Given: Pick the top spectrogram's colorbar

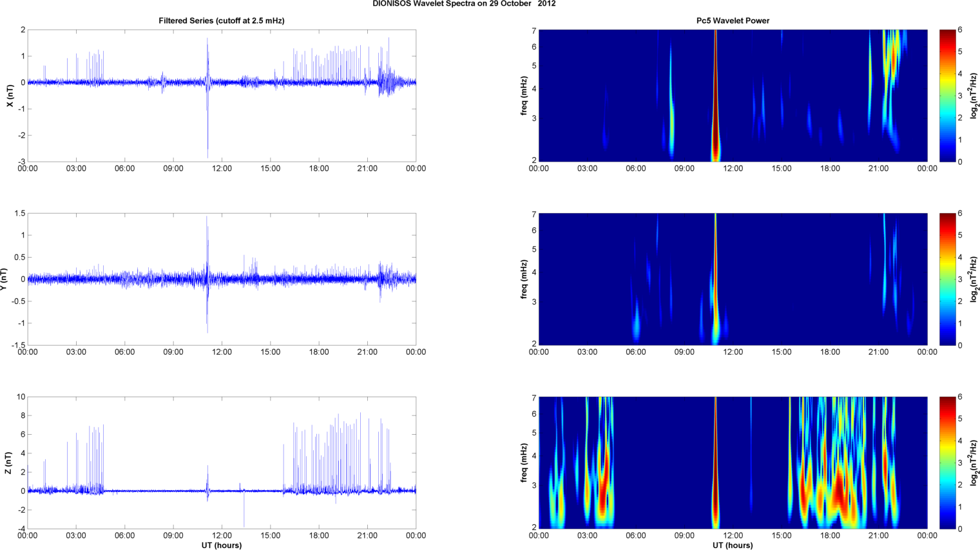Looking at the screenshot, I should (948, 95).
